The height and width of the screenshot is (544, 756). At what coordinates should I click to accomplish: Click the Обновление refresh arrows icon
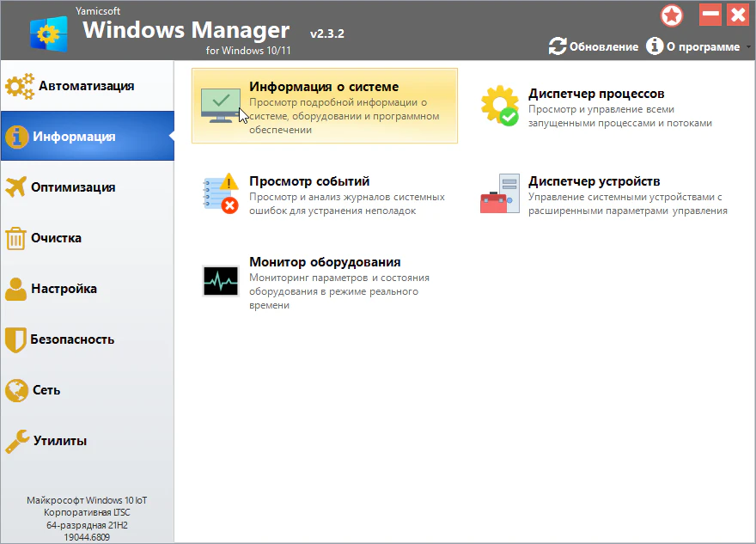[x=558, y=46]
